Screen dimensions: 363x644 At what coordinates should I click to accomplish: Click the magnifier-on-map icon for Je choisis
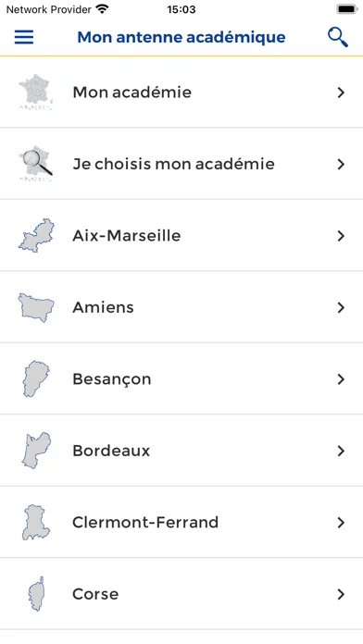36,164
